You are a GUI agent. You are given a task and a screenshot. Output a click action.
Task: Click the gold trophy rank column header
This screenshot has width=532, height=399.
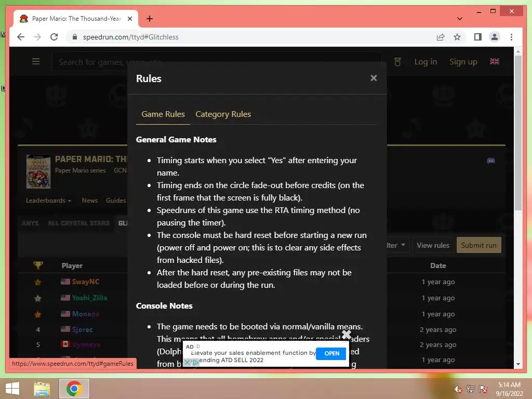38,265
